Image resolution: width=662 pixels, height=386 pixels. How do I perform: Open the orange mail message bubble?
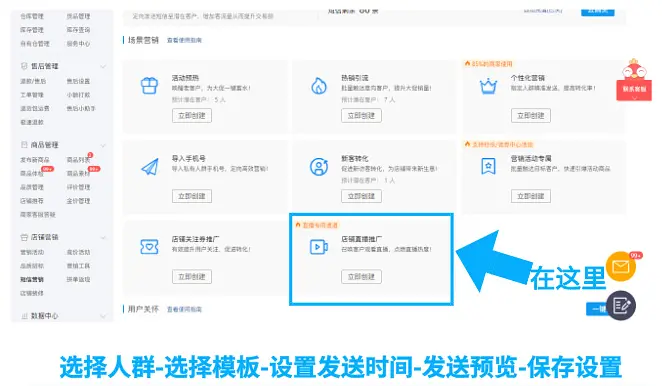621,266
